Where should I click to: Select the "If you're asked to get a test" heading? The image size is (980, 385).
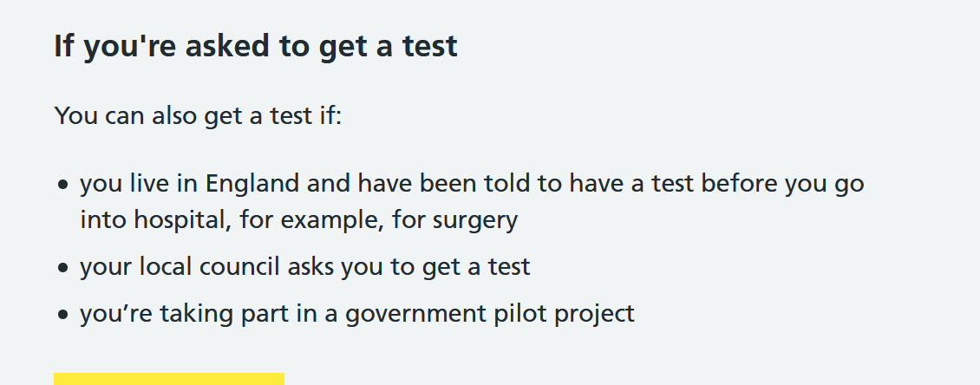pyautogui.click(x=256, y=46)
